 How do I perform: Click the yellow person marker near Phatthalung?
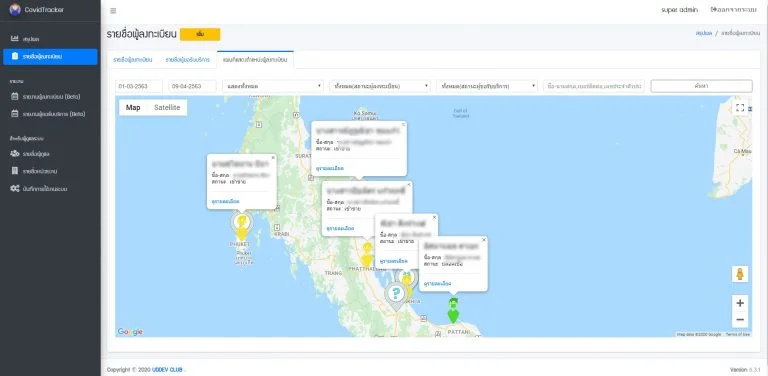coord(367,255)
